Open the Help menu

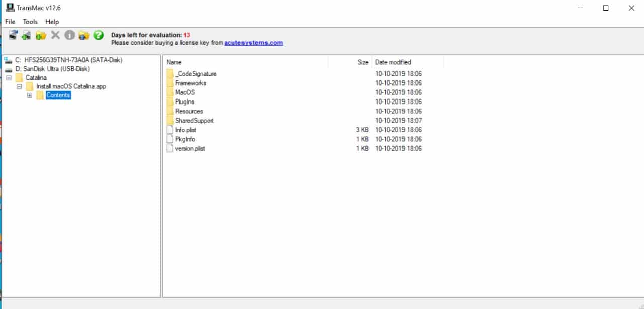coord(52,22)
